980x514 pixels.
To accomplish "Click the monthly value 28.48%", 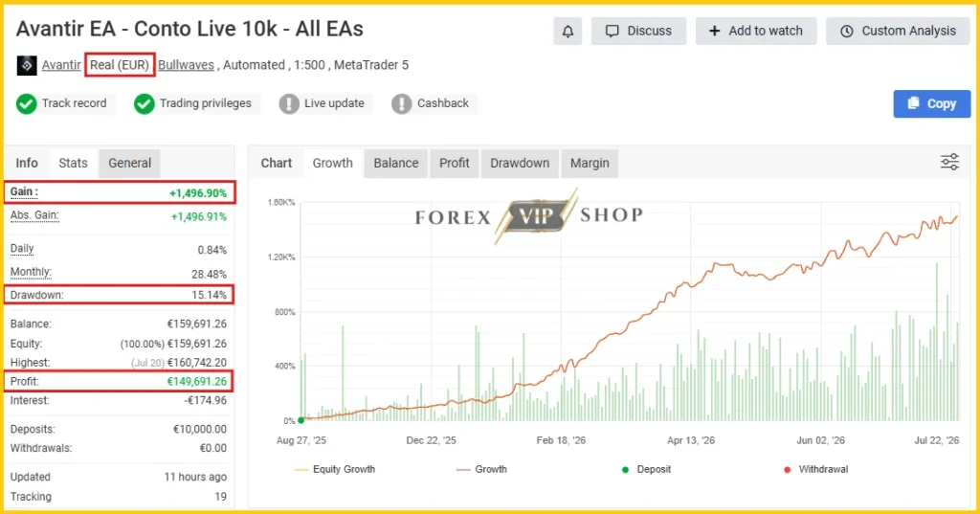I will (210, 274).
